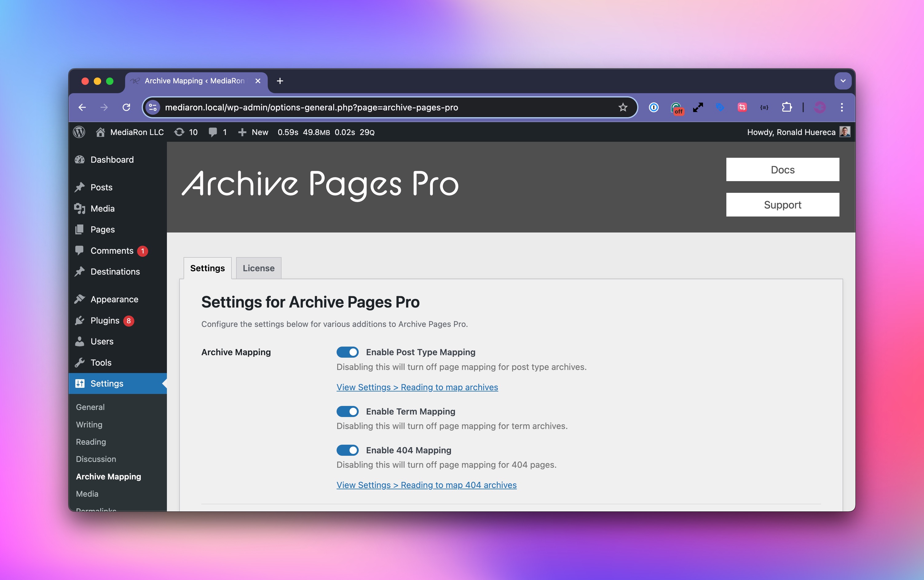
Task: Open updates icon showing 10
Action: [x=186, y=132]
